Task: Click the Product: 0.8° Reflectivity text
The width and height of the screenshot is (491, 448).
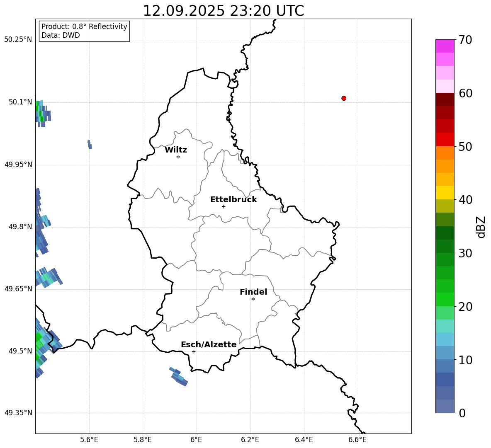Action: (84, 26)
